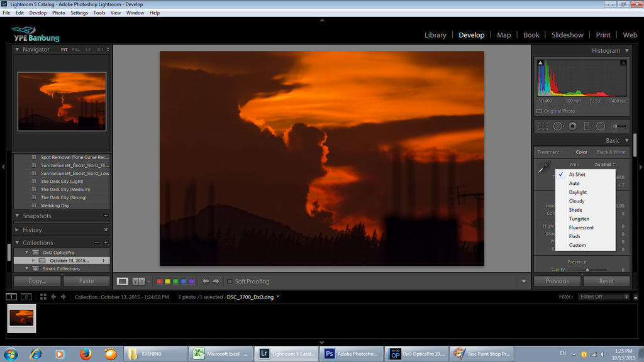Select the Radial Filter tool
The width and height of the screenshot is (644, 362).
(601, 126)
